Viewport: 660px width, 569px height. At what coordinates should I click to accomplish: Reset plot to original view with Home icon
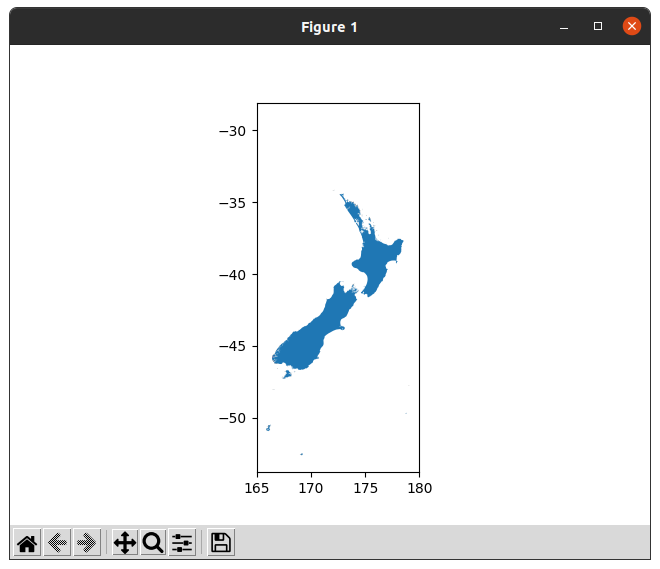[x=27, y=542]
